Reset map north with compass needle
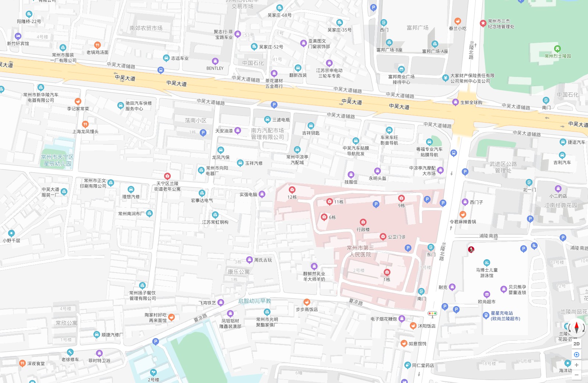Image resolution: width=588 pixels, height=383 pixels. 577,327
